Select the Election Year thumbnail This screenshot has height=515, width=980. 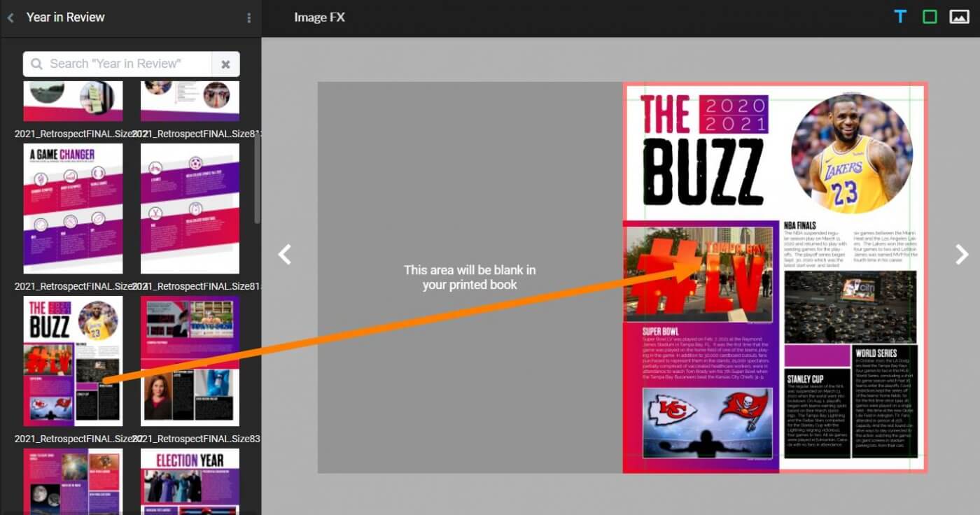click(190, 481)
